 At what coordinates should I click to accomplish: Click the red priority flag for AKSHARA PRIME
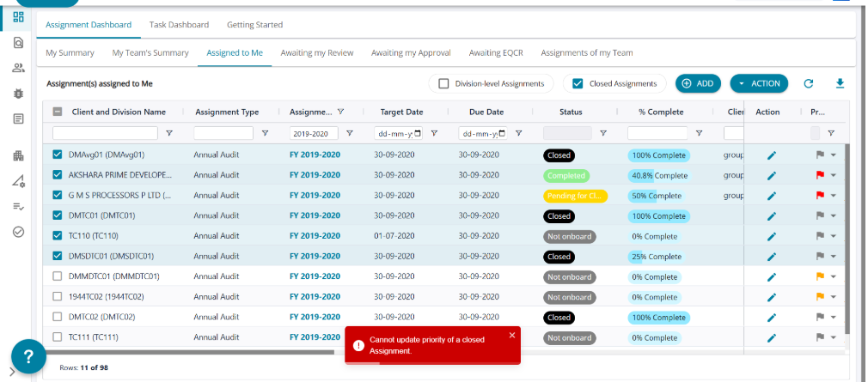pyautogui.click(x=819, y=175)
